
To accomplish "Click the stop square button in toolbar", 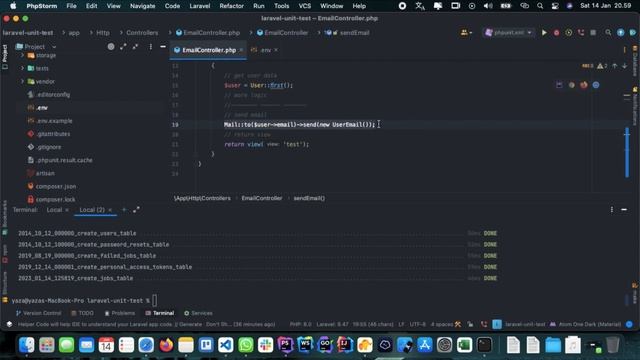I will pos(593,33).
